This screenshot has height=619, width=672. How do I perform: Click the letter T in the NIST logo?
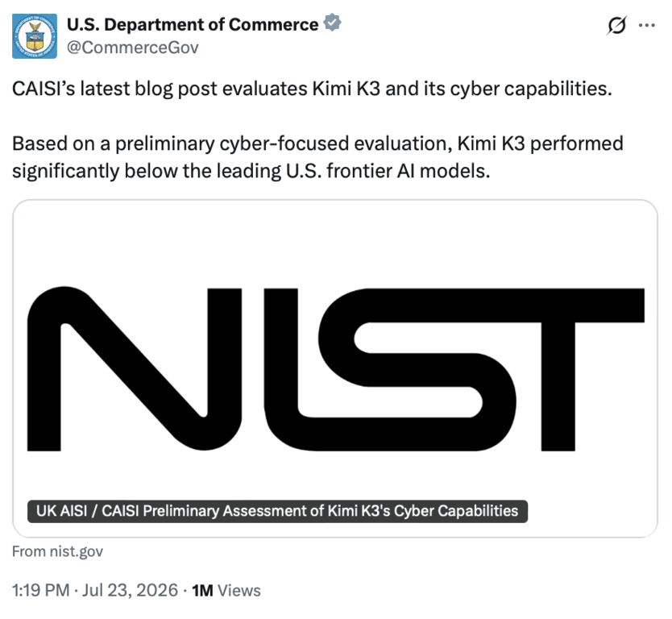click(x=591, y=369)
